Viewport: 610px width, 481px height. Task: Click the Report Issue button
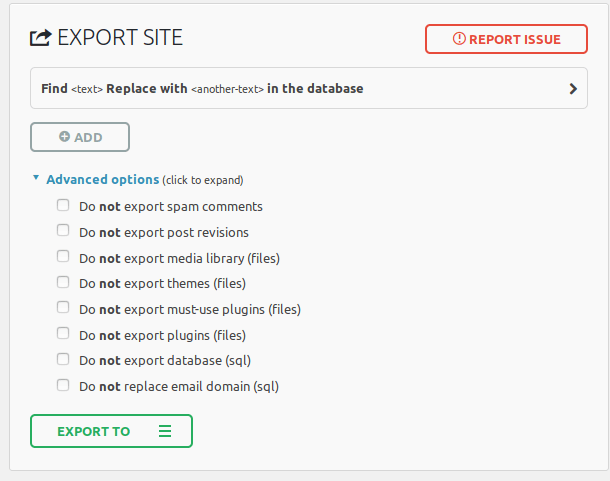coord(506,39)
